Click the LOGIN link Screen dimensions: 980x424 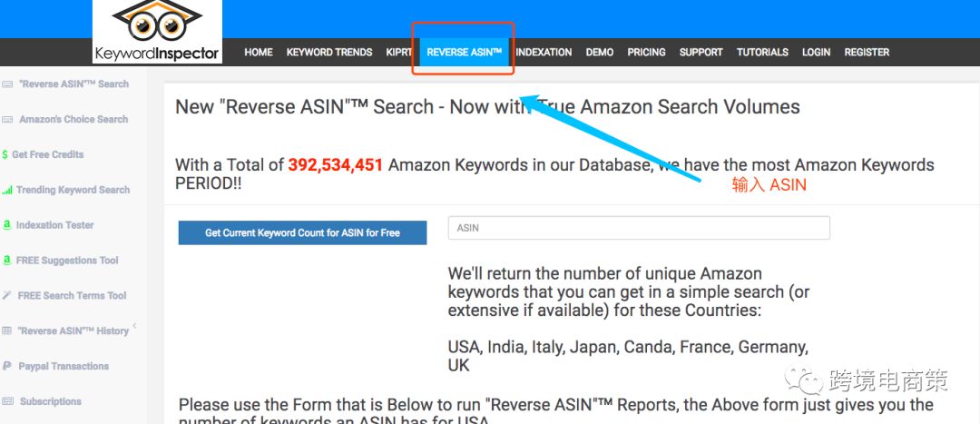click(816, 53)
